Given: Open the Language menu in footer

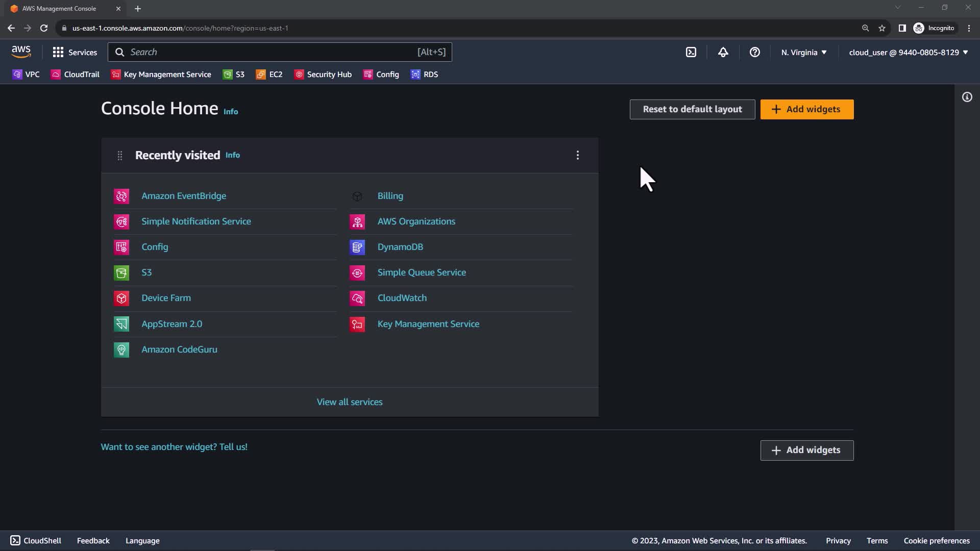Looking at the screenshot, I should coord(142,541).
